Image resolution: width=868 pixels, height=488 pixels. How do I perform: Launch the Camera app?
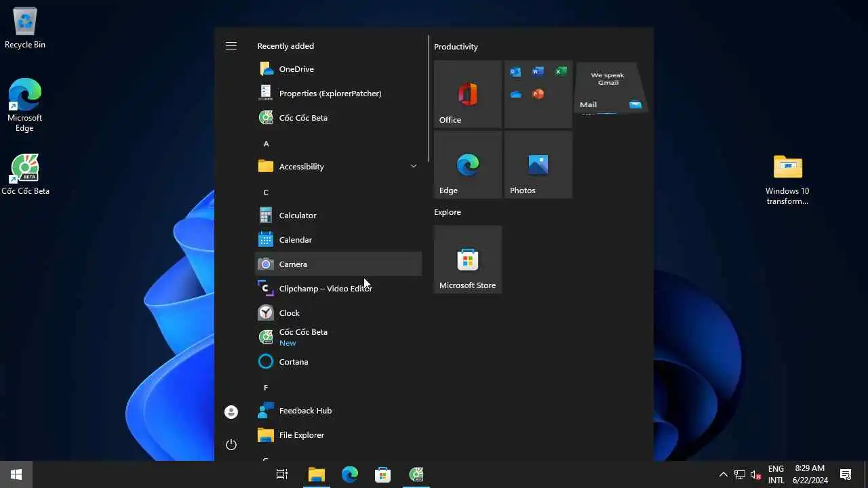[x=338, y=264]
